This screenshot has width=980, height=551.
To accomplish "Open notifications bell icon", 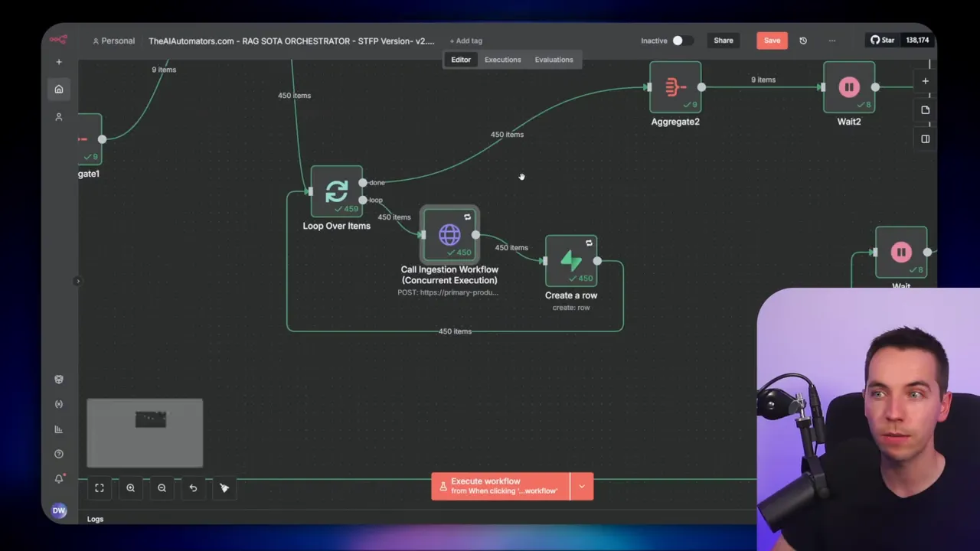I will tap(59, 479).
